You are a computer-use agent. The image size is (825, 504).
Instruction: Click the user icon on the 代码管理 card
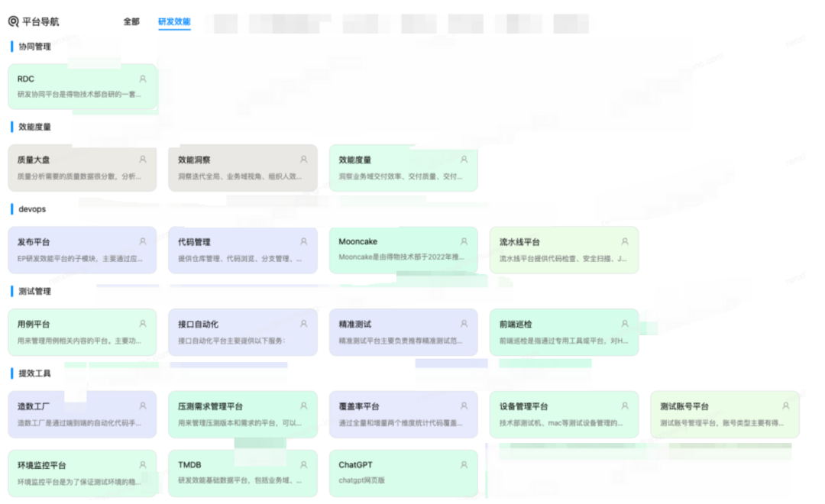coord(303,241)
